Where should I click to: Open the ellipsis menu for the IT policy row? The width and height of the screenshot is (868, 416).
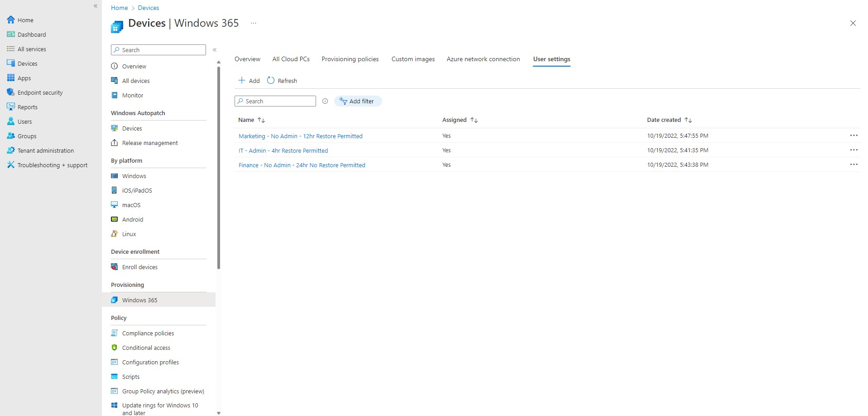tap(854, 150)
